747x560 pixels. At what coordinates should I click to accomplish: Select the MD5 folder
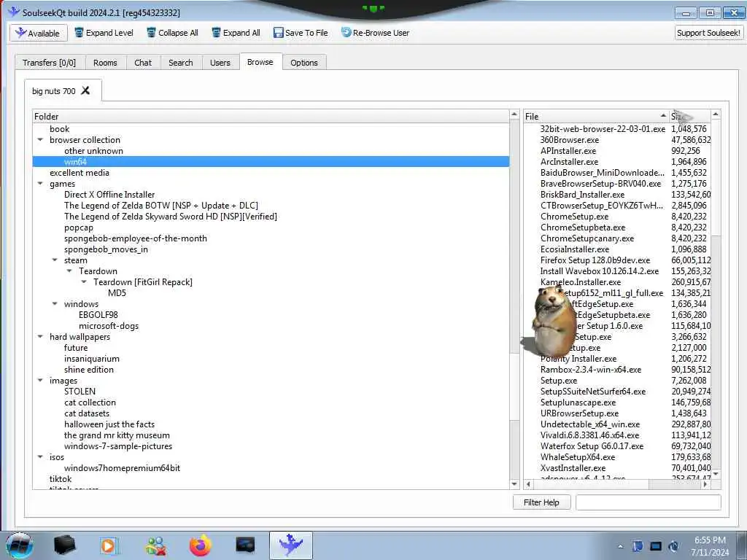pyautogui.click(x=117, y=293)
